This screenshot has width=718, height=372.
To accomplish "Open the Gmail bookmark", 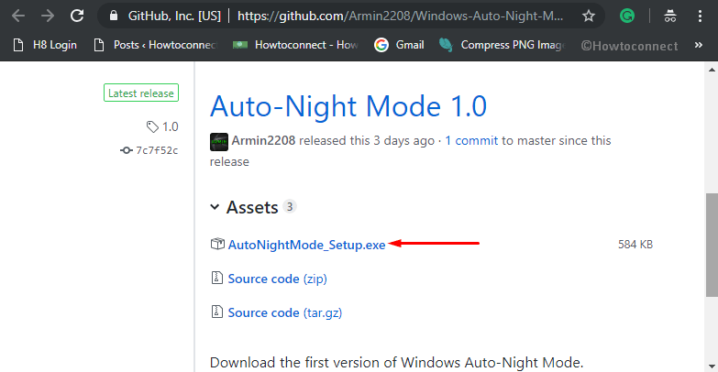I will pos(399,45).
